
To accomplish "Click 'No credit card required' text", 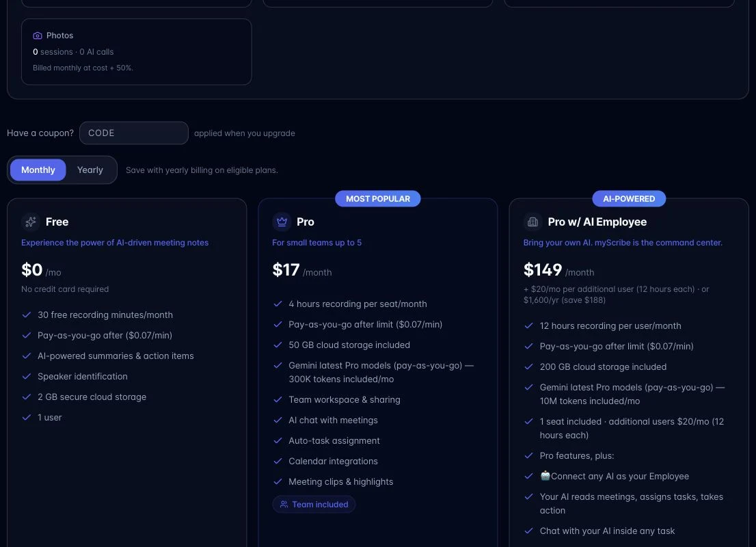I will pyautogui.click(x=65, y=289).
